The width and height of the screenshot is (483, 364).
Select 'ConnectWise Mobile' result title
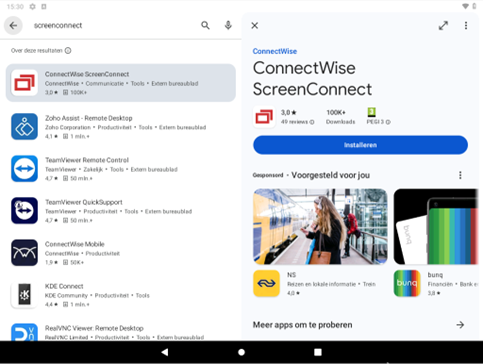(x=75, y=244)
